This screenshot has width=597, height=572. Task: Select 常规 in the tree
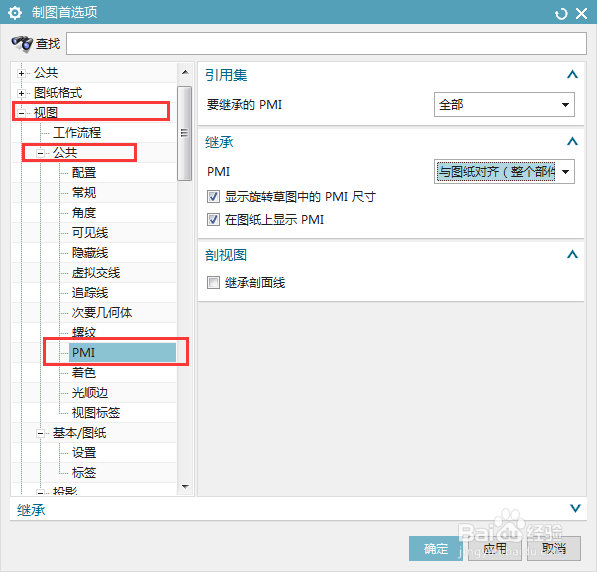[x=84, y=192]
